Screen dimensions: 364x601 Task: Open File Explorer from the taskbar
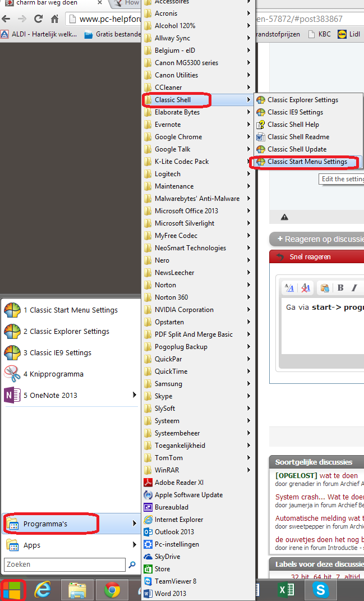click(77, 590)
